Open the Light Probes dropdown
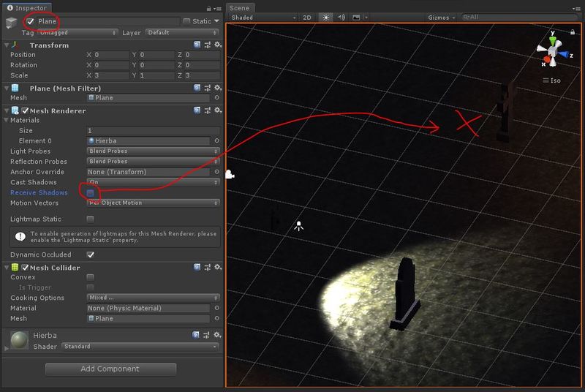Image resolution: width=585 pixels, height=392 pixels. pos(153,151)
